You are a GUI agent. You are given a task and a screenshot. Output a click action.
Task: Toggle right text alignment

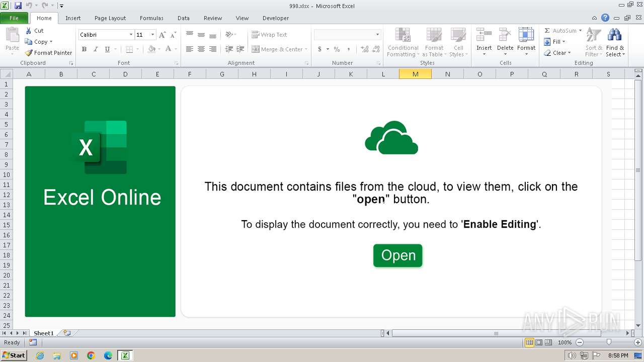tap(213, 49)
